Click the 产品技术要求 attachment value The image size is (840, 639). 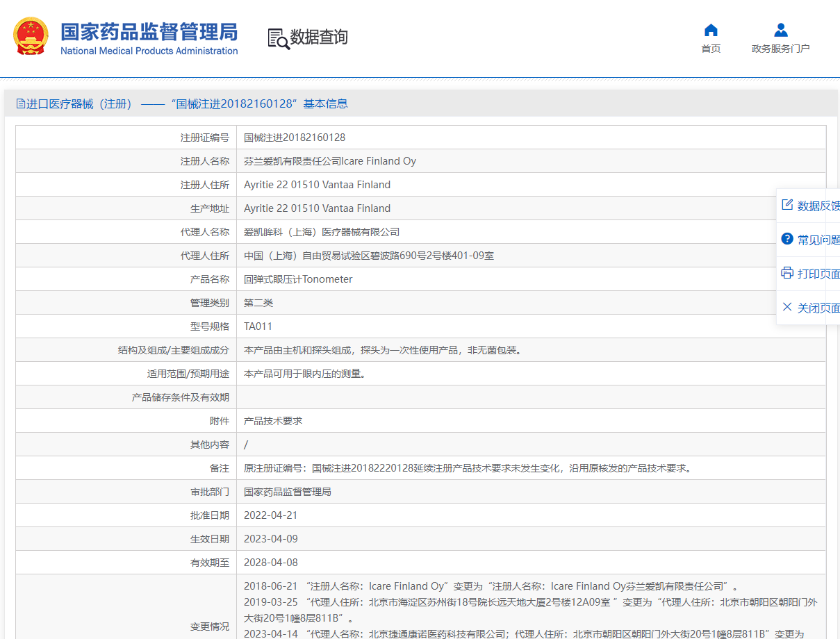(273, 421)
